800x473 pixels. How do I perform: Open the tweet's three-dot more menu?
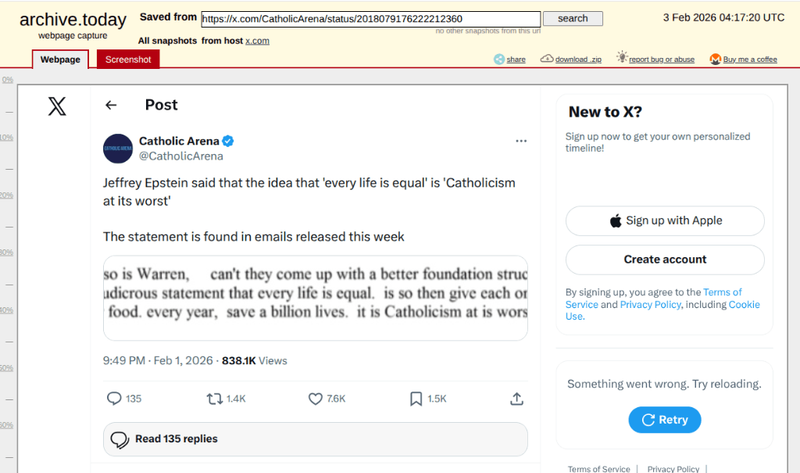(x=520, y=141)
